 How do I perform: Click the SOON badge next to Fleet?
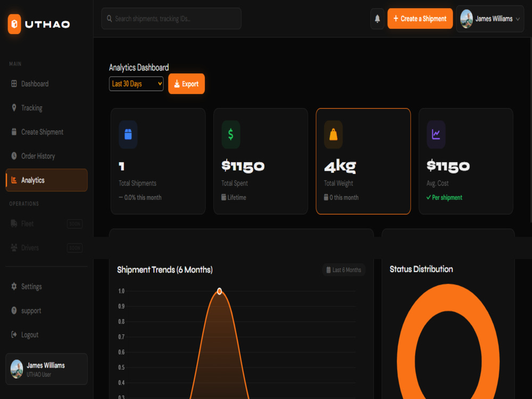[74, 224]
